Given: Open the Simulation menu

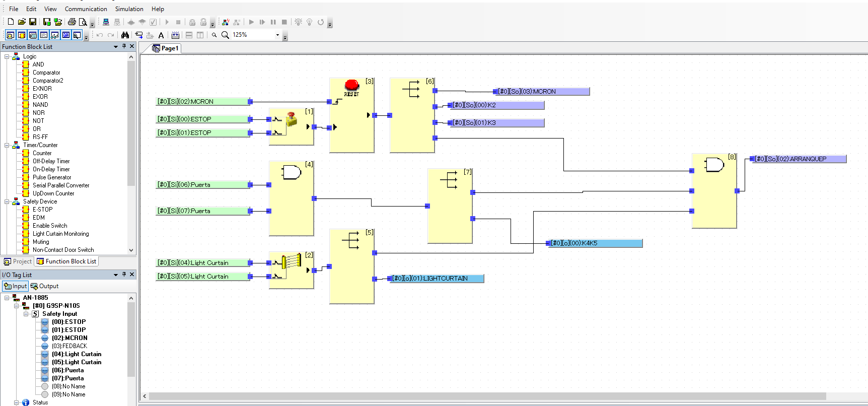Looking at the screenshot, I should pos(129,9).
